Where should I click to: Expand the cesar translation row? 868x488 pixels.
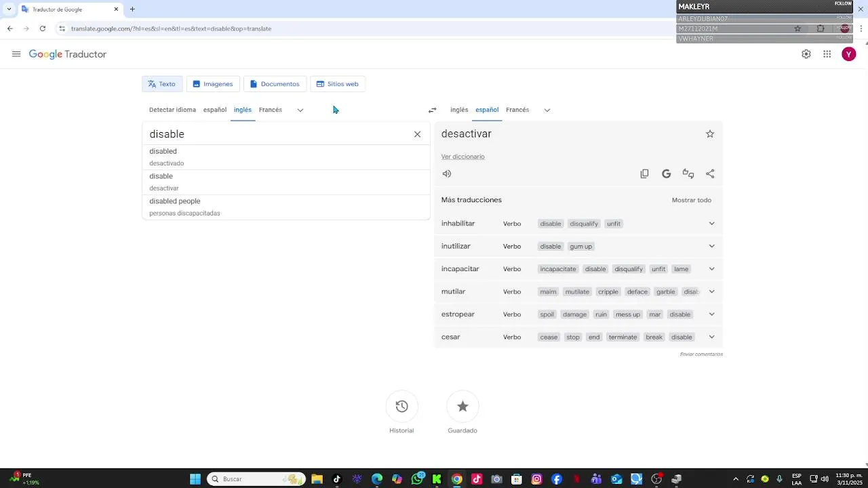point(711,337)
